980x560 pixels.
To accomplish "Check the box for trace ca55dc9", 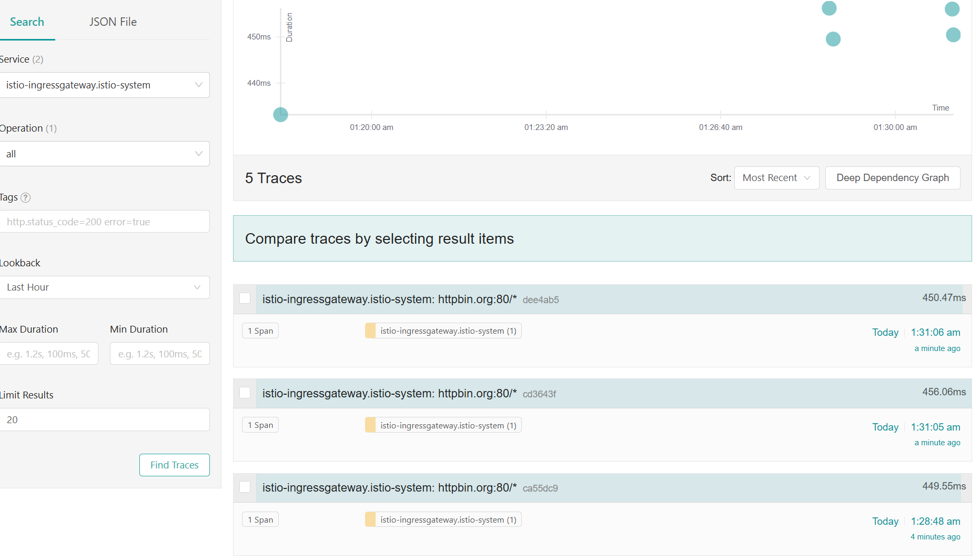I will 245,487.
